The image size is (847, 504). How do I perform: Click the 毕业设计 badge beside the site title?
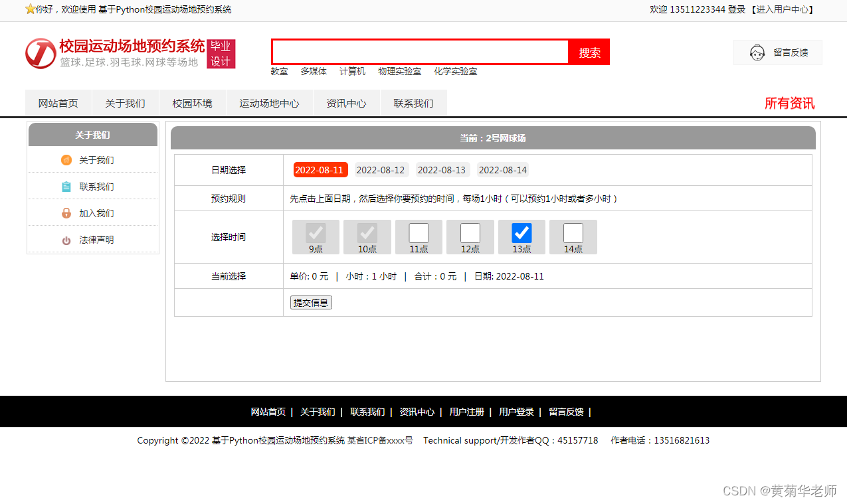[221, 53]
